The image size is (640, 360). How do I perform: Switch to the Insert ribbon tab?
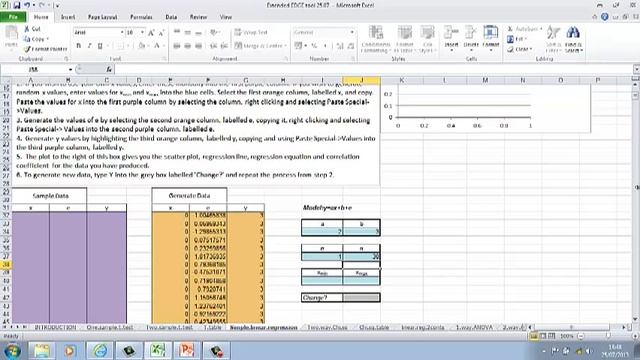click(68, 17)
